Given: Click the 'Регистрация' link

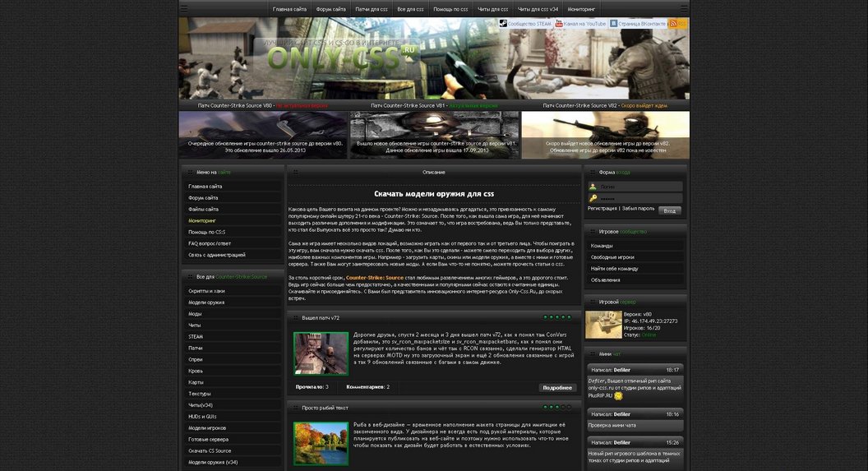Looking at the screenshot, I should click(603, 209).
